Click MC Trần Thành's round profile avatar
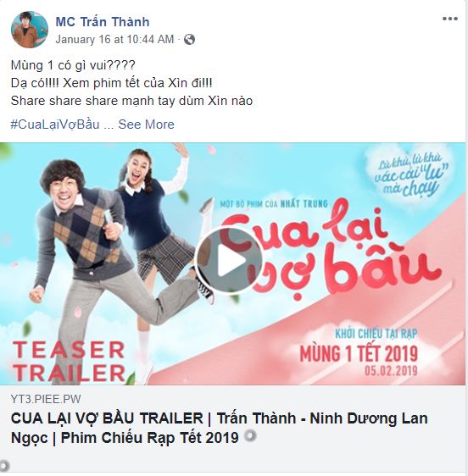The image size is (468, 476). [x=30, y=30]
